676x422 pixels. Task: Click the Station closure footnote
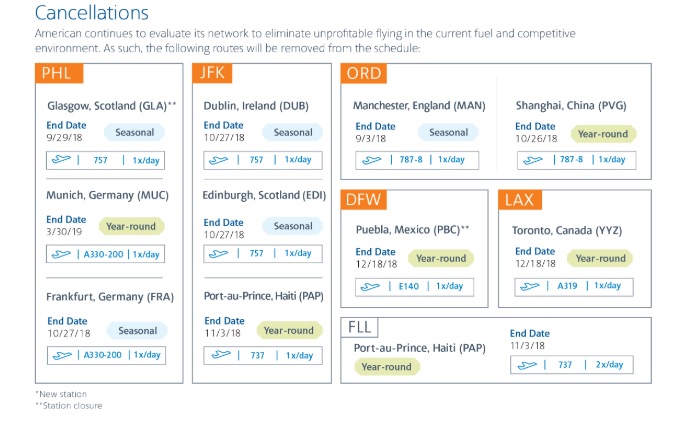72,406
